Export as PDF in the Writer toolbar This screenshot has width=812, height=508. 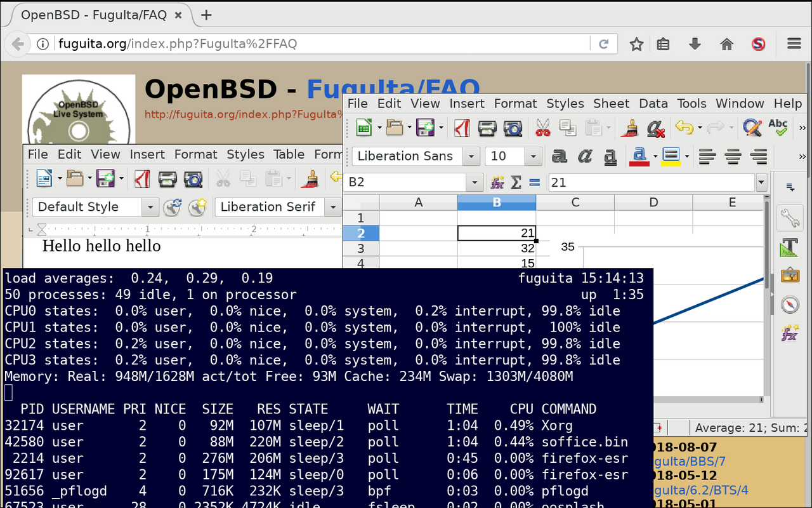click(142, 179)
